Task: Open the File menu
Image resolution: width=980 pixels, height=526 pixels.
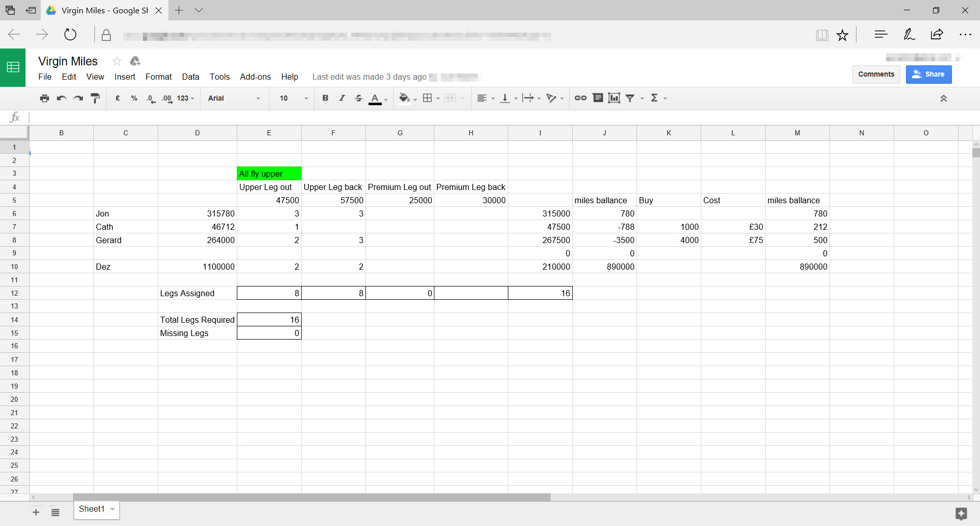Action: pos(45,77)
